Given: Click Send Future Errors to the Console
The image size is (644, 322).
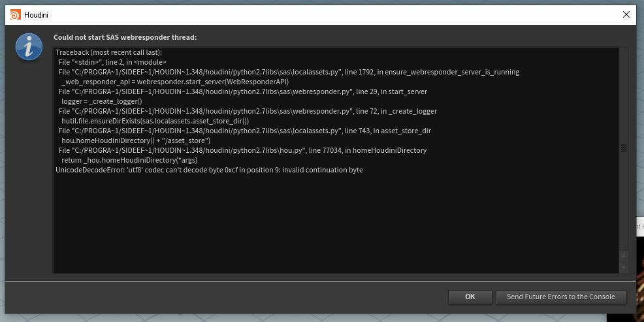Looking at the screenshot, I should (561, 297).
